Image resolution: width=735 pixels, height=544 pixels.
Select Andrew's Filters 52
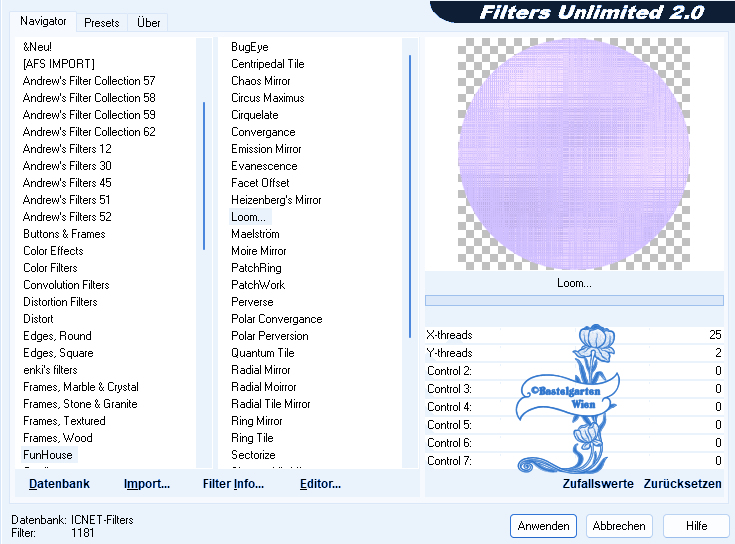(67, 217)
